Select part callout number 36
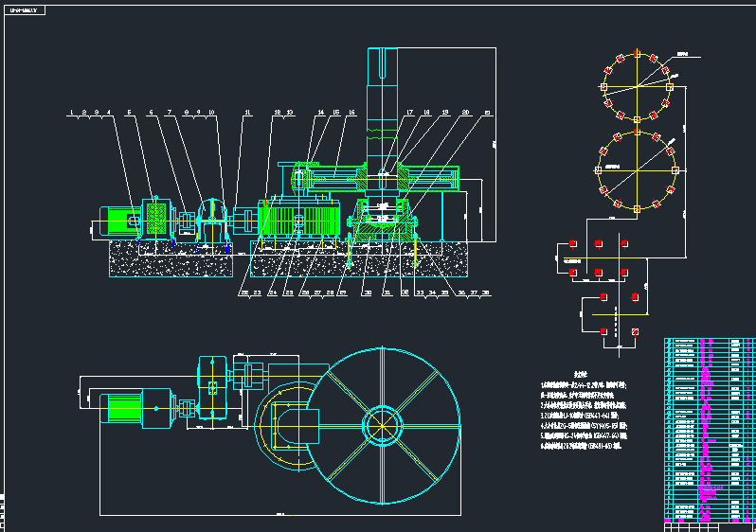 point(461,293)
